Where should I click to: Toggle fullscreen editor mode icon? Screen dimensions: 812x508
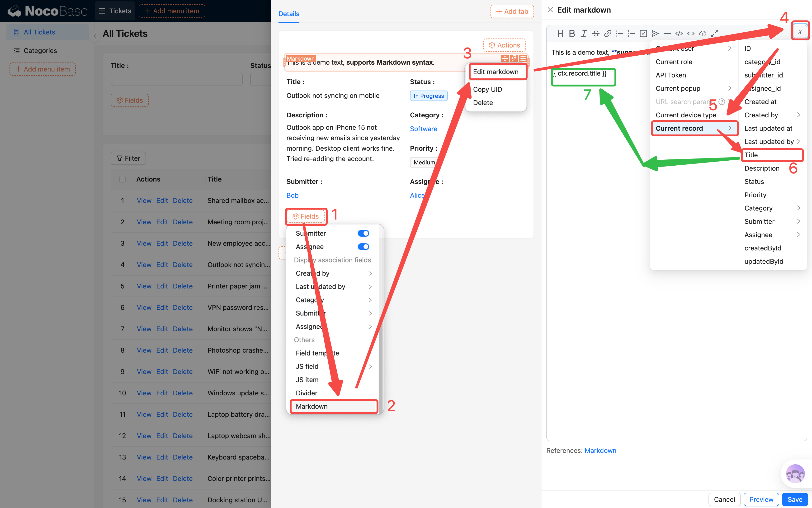[x=715, y=34]
